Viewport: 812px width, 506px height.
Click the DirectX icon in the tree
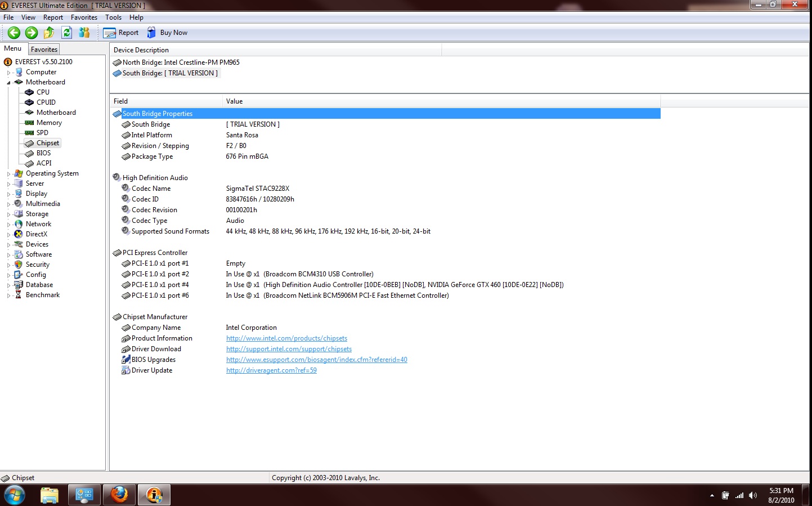click(x=19, y=234)
